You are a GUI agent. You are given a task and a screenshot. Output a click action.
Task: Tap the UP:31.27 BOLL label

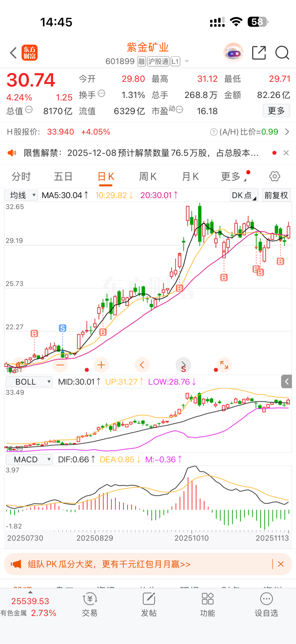124,382
